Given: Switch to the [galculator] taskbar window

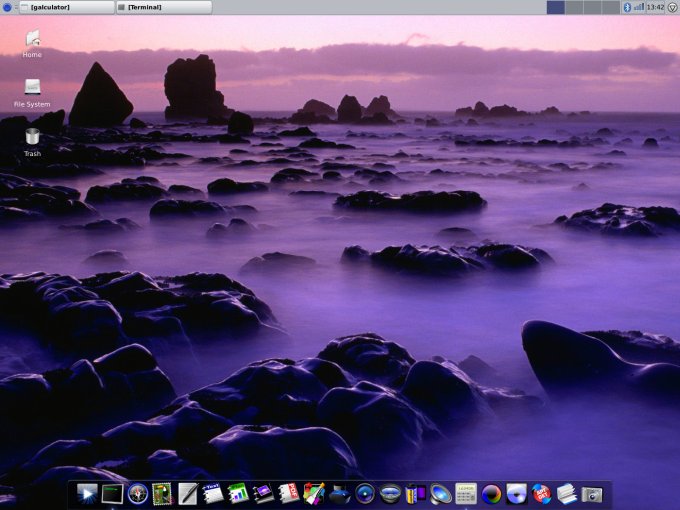Looking at the screenshot, I should coord(66,7).
